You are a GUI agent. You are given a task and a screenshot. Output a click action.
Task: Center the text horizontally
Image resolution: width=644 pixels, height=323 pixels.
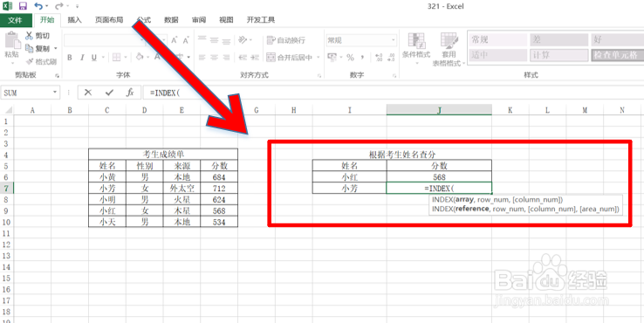tap(214, 58)
